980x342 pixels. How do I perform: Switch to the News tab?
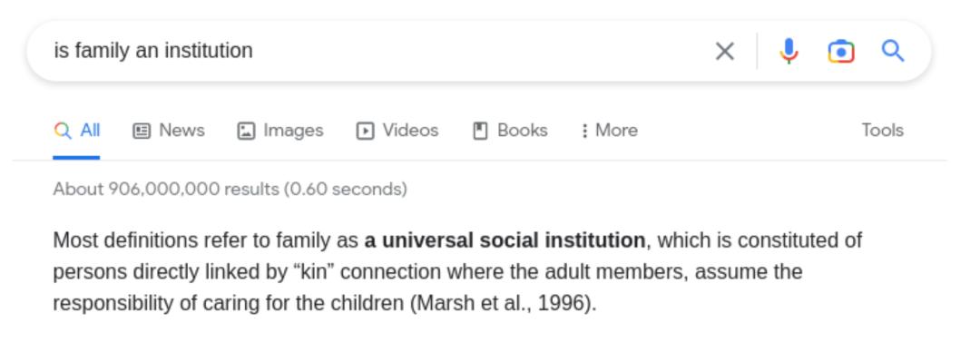(169, 131)
